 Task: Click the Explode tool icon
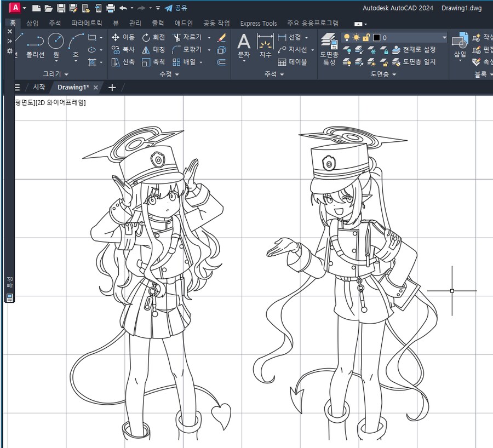221,50
